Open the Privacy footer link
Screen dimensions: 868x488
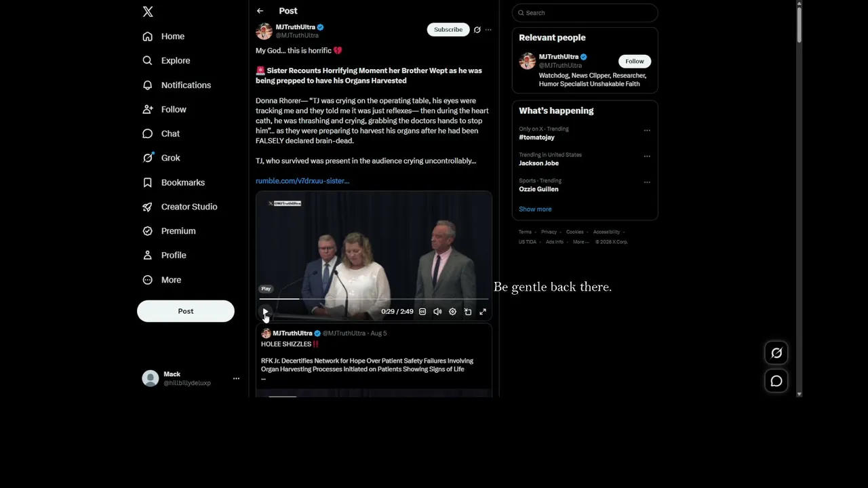549,232
